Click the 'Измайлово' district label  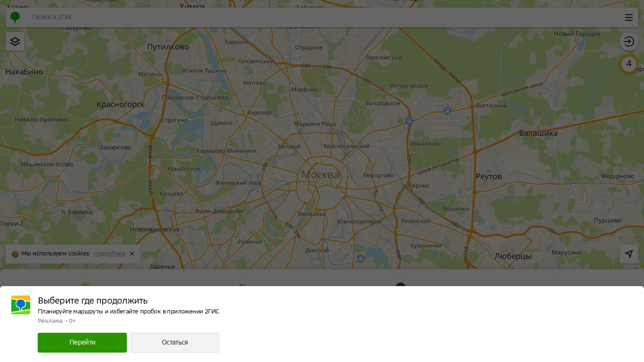[426, 144]
